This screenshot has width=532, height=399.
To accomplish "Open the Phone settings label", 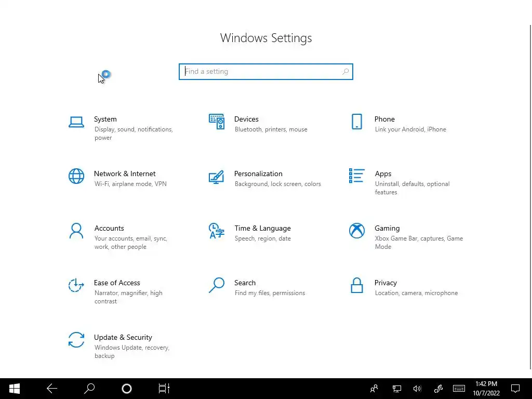I will coord(384,119).
